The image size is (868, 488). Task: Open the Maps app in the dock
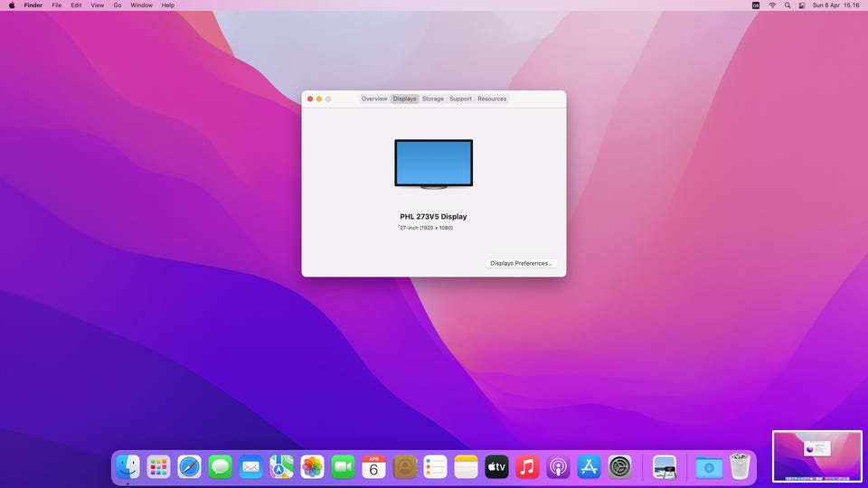pos(281,466)
